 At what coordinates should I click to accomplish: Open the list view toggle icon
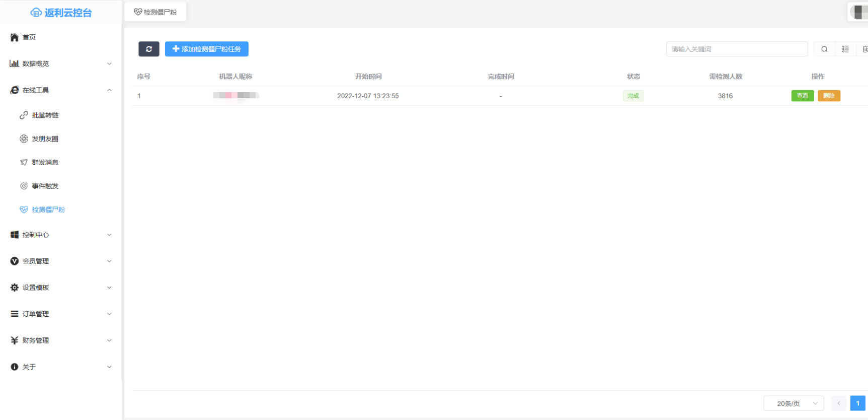coord(845,49)
